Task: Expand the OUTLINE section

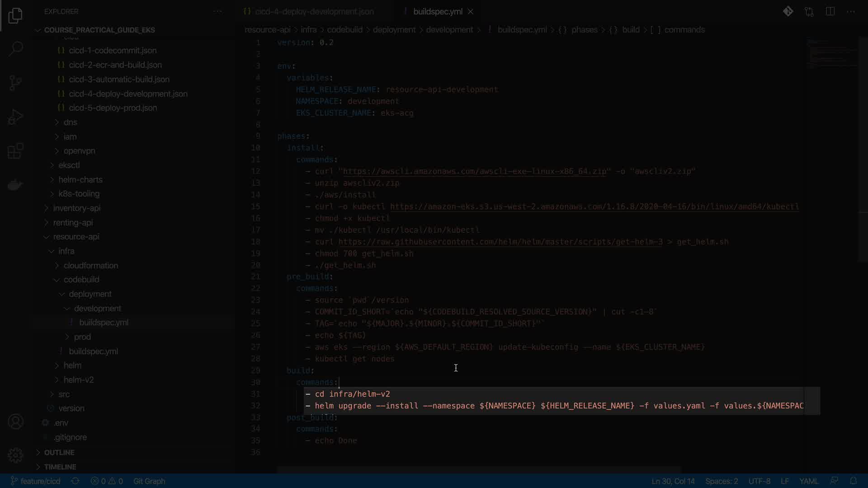Action: click(x=59, y=452)
